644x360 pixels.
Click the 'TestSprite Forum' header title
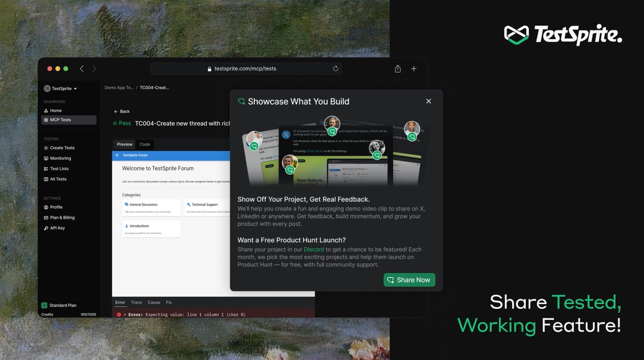(135, 155)
